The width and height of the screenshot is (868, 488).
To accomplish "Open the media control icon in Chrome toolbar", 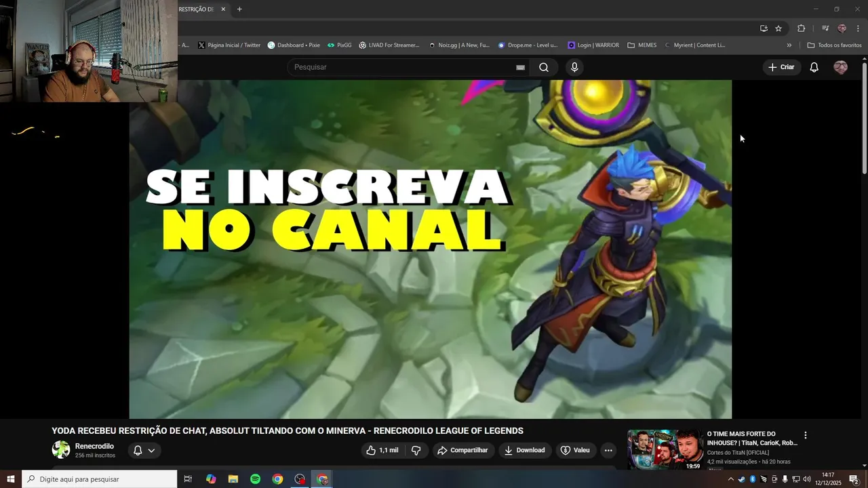I will 825,28.
